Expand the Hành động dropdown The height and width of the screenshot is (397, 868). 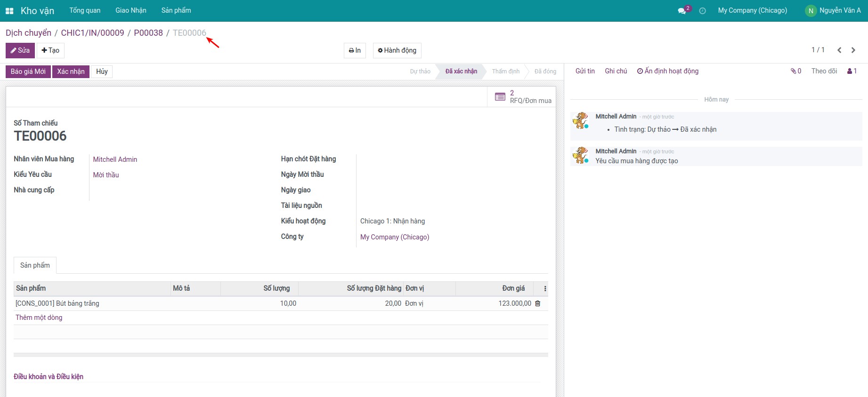pos(397,50)
